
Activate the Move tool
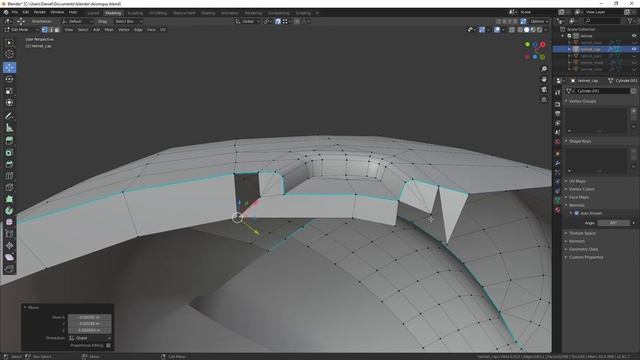pos(9,67)
